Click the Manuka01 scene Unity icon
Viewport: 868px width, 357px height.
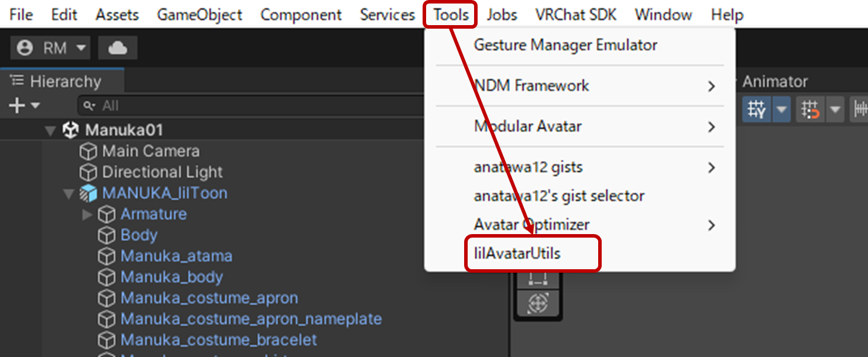[x=71, y=130]
